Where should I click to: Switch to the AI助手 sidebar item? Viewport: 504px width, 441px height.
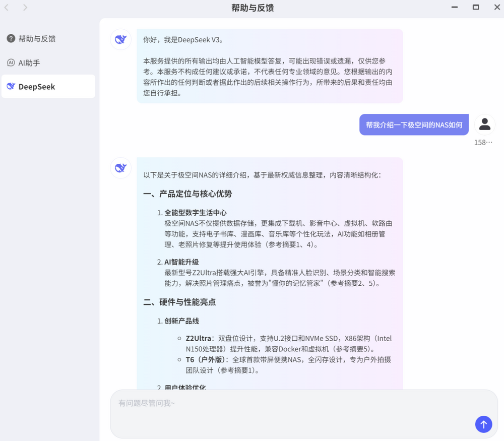click(29, 63)
